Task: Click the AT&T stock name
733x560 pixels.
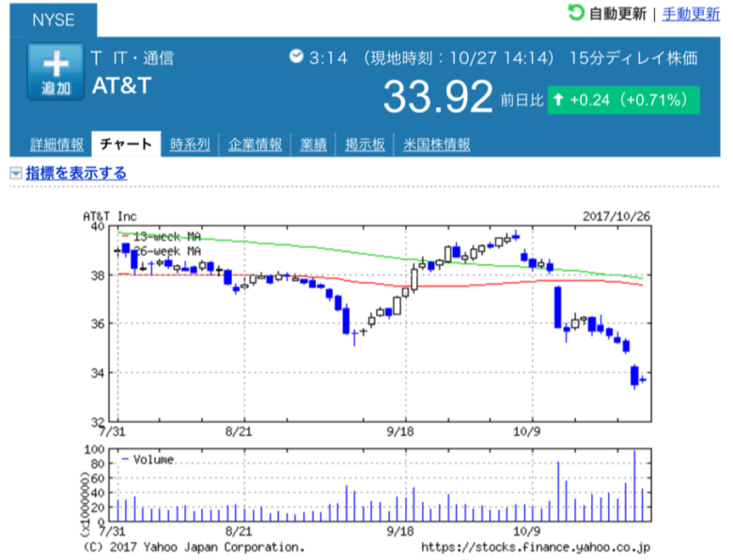Action: [x=121, y=86]
